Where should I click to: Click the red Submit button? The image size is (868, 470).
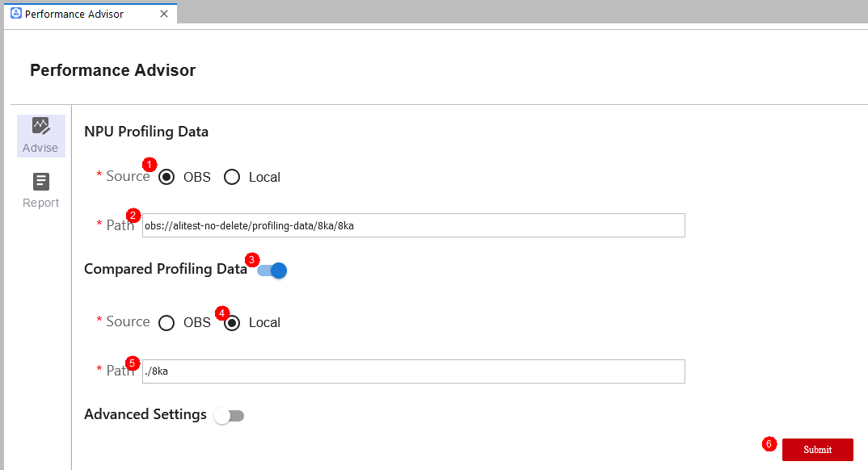(x=818, y=450)
